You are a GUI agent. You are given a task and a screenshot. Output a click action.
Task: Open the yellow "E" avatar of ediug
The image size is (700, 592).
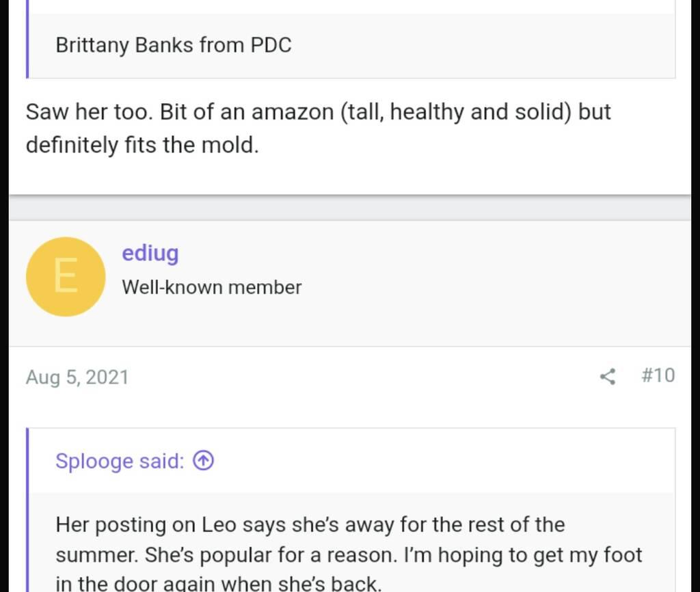point(66,277)
